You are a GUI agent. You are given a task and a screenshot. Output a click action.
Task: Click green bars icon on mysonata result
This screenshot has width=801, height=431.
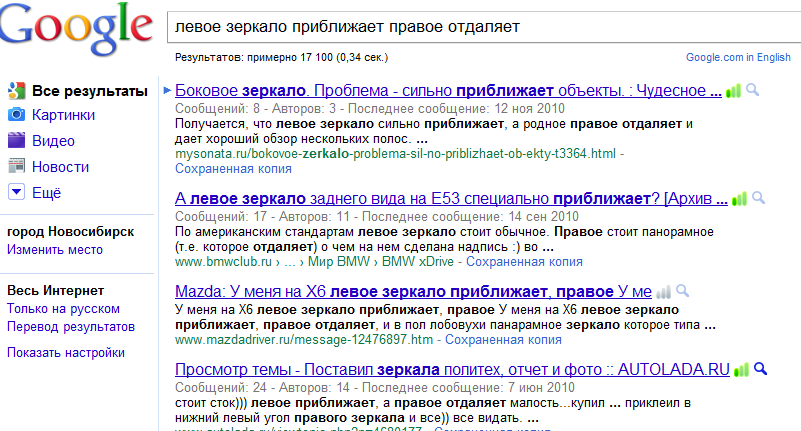[x=733, y=91]
